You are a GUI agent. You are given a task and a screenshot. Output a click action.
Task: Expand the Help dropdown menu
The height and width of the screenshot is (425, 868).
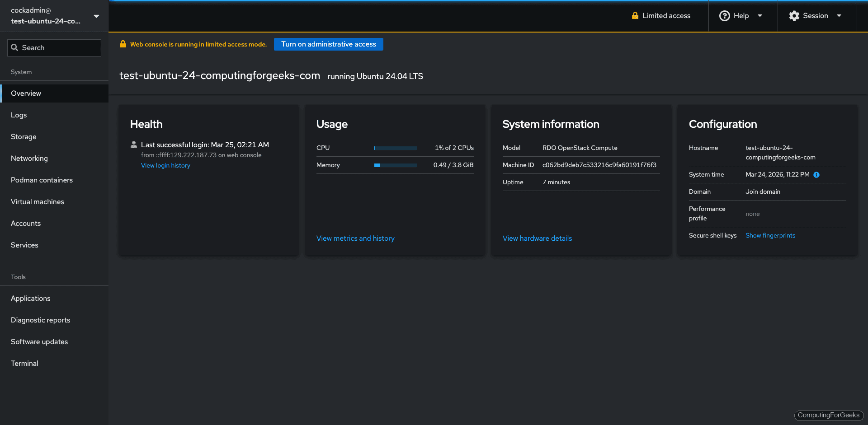(x=759, y=15)
